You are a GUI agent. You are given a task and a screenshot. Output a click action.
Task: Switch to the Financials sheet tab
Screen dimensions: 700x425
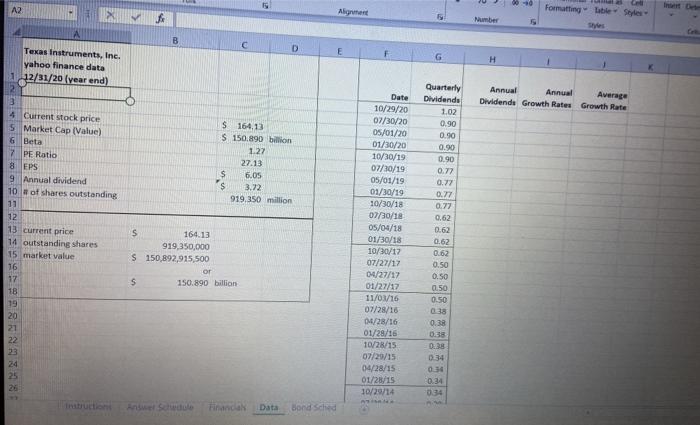(227, 407)
